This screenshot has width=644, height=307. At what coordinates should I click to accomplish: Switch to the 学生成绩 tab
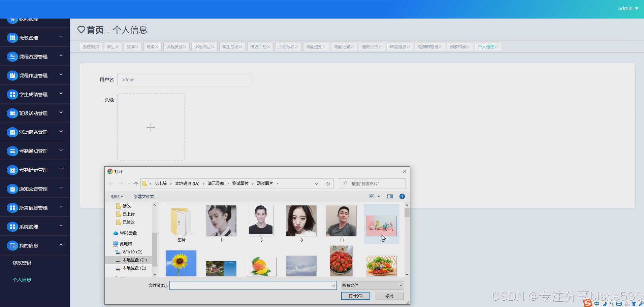[232, 47]
